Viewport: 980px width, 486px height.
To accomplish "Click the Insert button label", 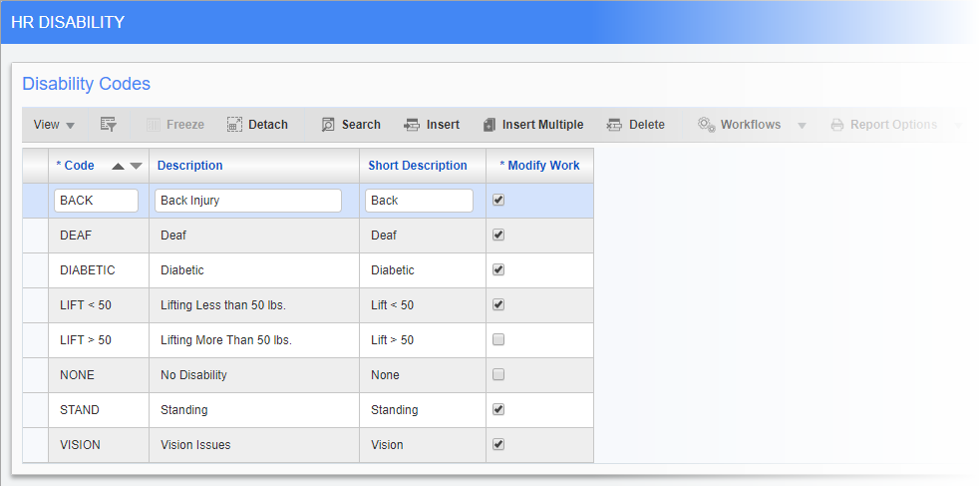I will [x=443, y=125].
